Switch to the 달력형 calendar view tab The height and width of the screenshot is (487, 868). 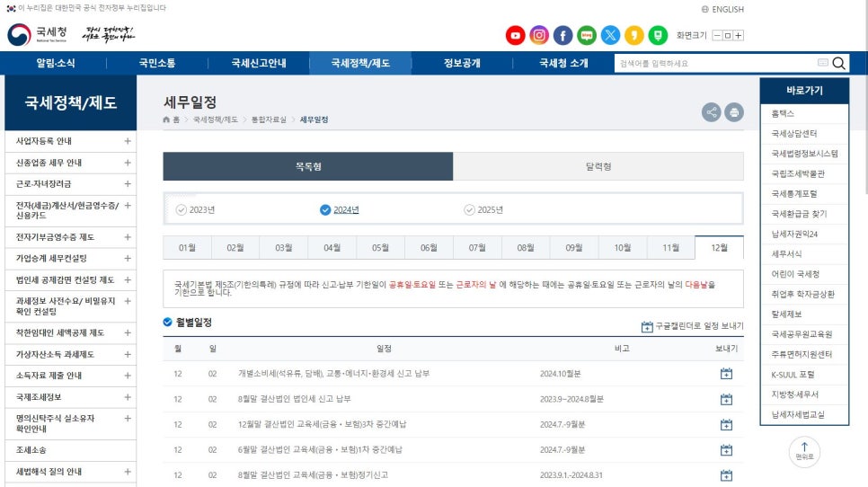(598, 166)
